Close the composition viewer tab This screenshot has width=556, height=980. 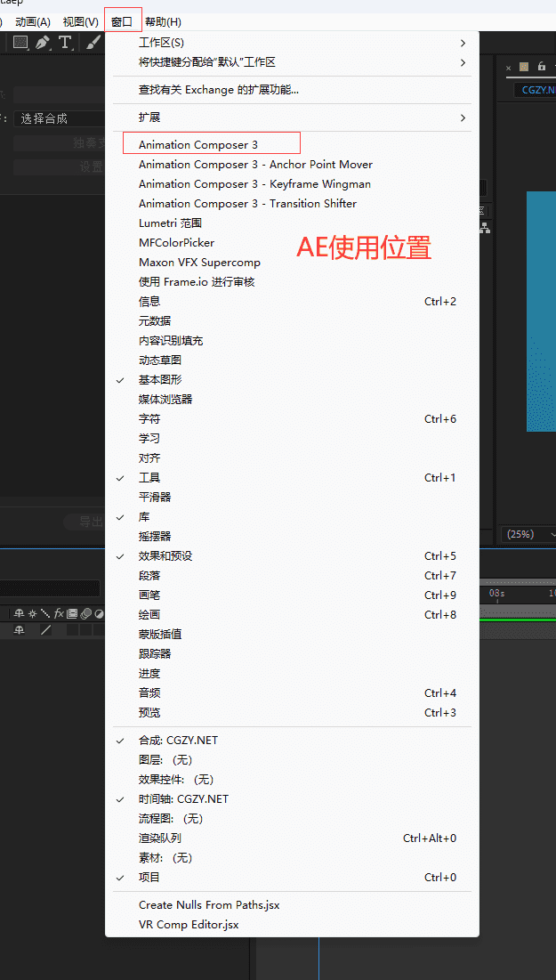point(509,68)
